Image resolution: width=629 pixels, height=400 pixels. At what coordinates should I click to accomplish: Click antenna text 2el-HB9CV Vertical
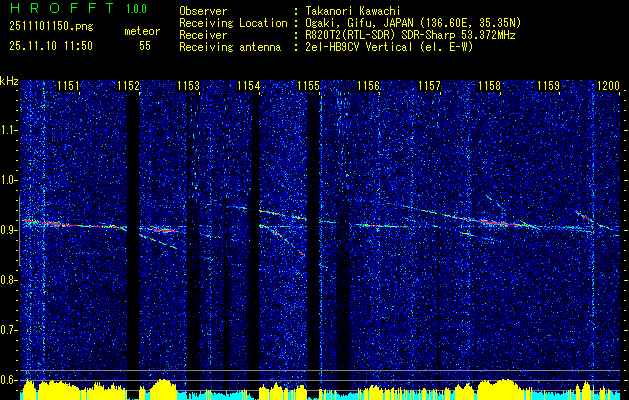359,47
